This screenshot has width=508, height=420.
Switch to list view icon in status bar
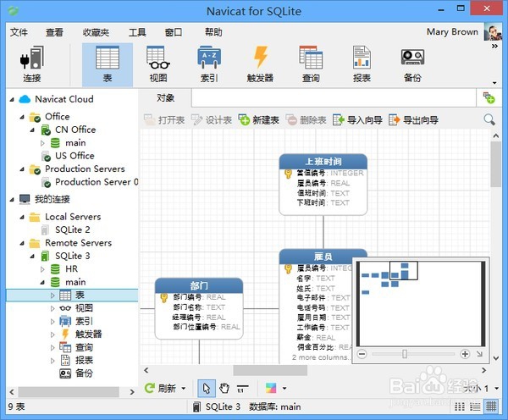(x=460, y=406)
